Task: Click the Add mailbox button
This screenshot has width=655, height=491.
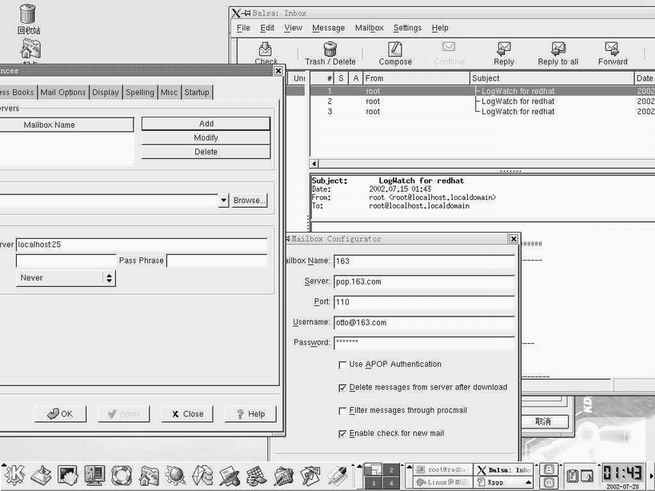Action: point(206,124)
